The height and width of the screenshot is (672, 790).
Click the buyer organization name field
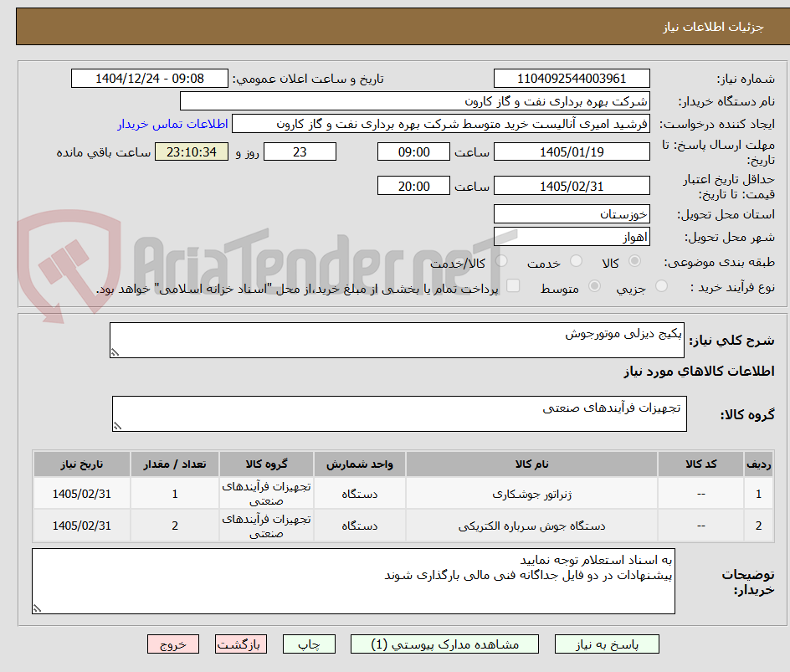[414, 101]
